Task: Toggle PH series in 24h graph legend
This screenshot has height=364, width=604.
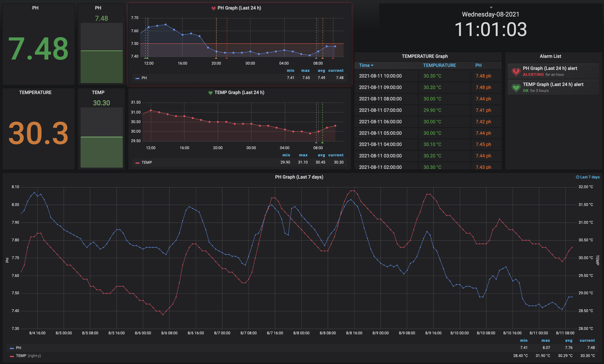Action: tap(144, 78)
